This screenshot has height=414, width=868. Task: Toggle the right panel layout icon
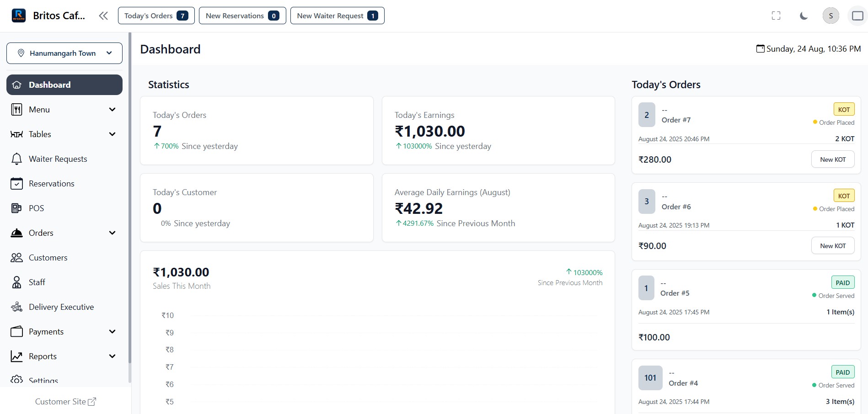(857, 16)
